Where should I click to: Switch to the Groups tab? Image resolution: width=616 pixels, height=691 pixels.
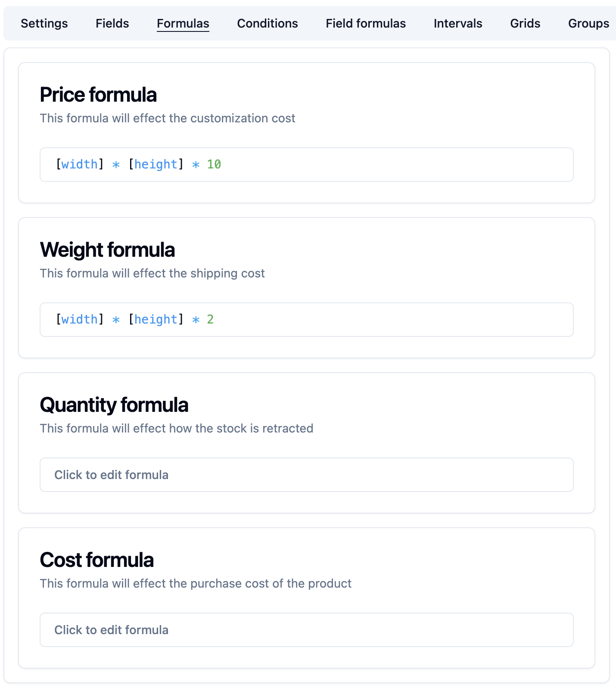(588, 23)
